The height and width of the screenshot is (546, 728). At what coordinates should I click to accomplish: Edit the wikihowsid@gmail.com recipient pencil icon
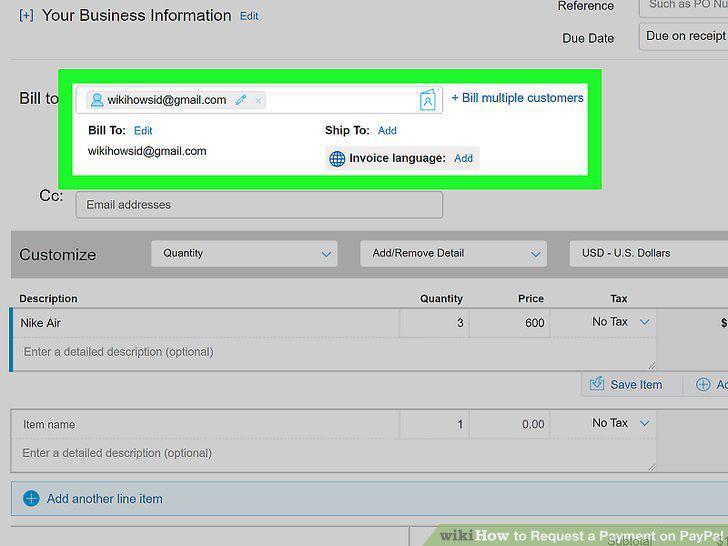pyautogui.click(x=240, y=100)
